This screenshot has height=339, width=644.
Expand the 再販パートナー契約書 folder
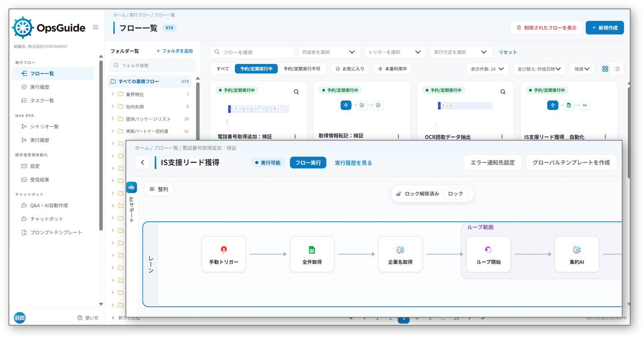pyautogui.click(x=113, y=131)
